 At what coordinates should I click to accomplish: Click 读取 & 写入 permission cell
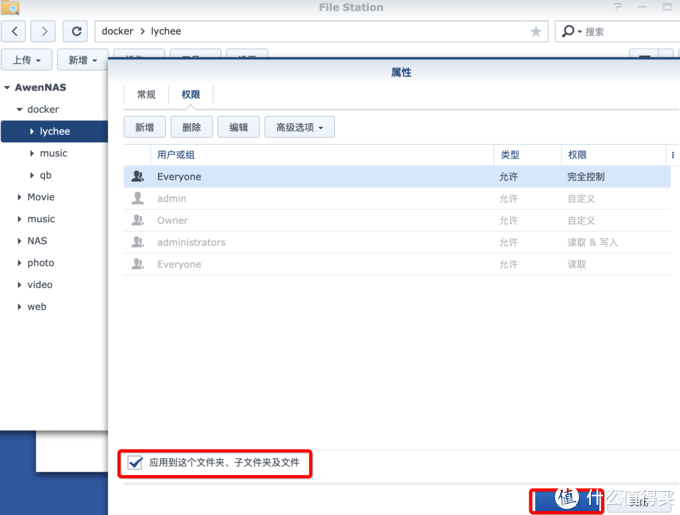tap(592, 242)
